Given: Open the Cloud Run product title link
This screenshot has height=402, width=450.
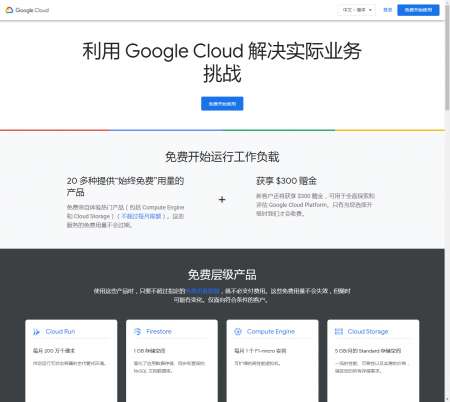Looking at the screenshot, I should [60, 332].
